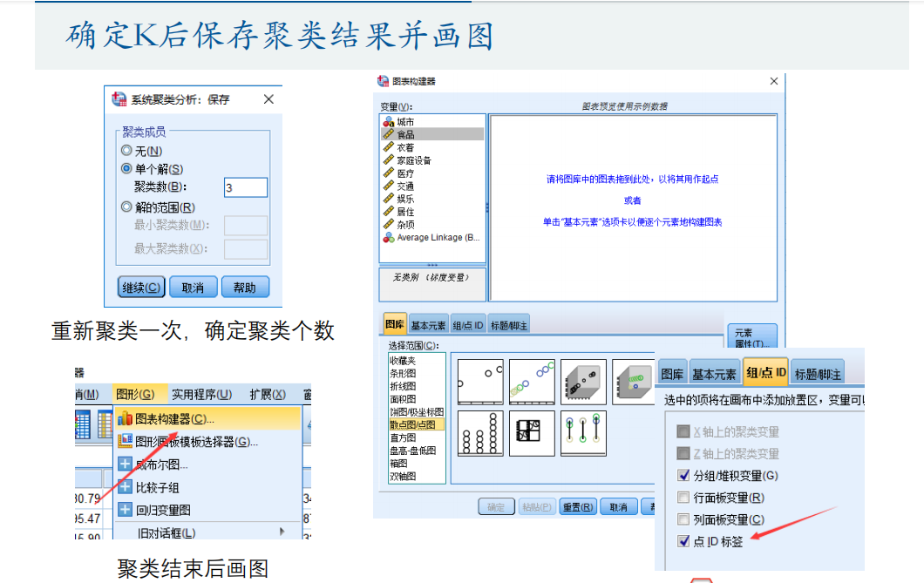Select the 无(N) radio button
The image size is (924, 583).
tap(126, 151)
